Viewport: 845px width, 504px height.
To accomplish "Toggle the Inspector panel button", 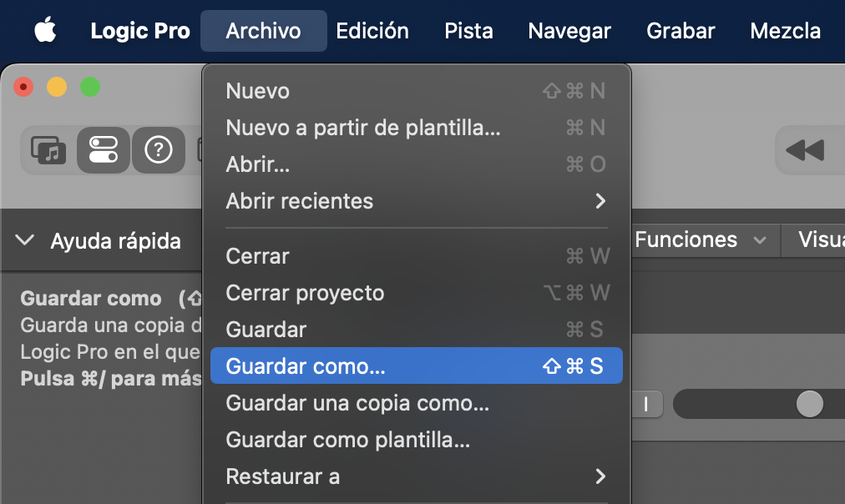I will click(x=104, y=150).
